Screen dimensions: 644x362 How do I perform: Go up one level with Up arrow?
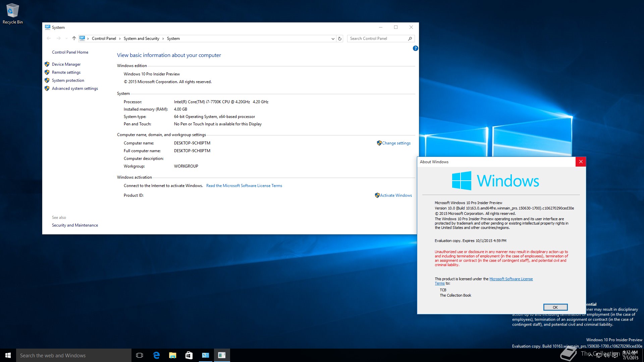(74, 39)
